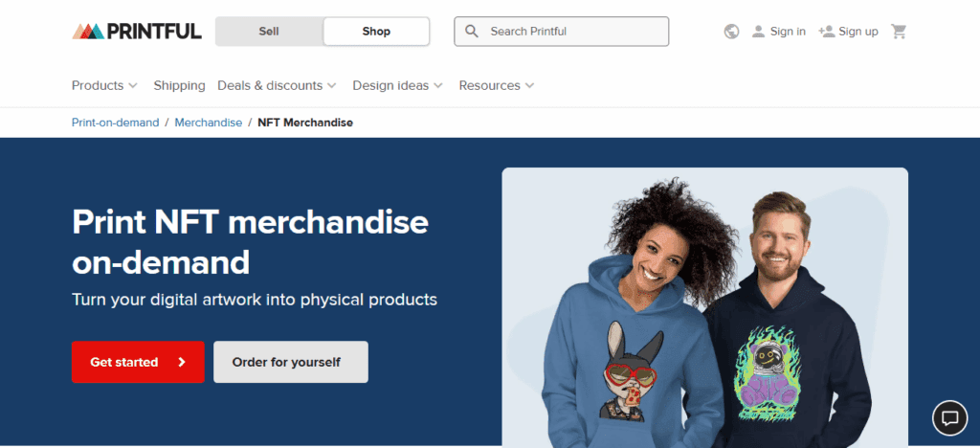Image resolution: width=980 pixels, height=448 pixels.
Task: Click the Printful logo
Action: click(137, 32)
